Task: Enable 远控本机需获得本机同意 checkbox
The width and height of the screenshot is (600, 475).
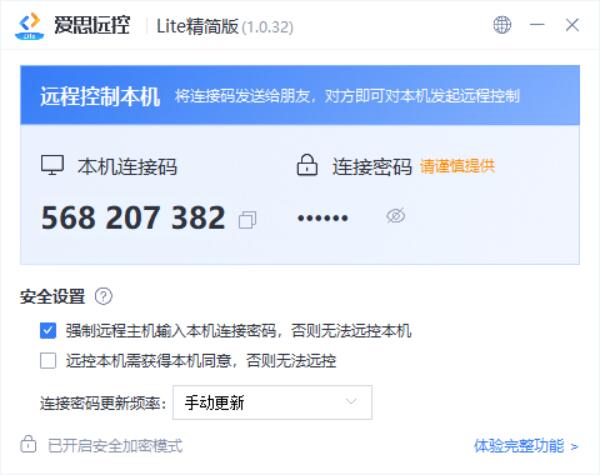Action: pyautogui.click(x=48, y=361)
